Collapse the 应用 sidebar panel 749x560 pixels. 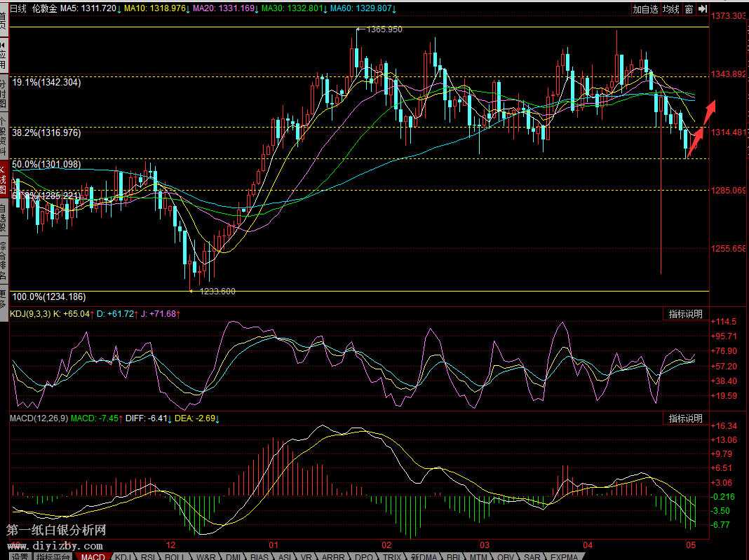point(4,55)
